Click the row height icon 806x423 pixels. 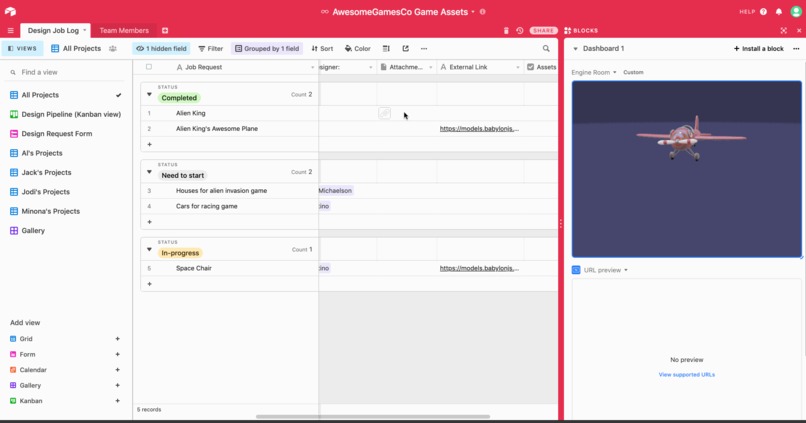point(386,48)
